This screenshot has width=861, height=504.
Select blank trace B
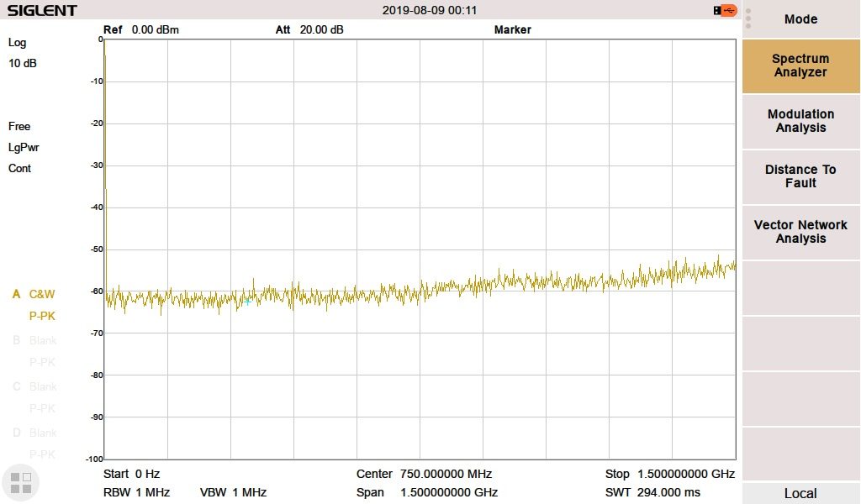pos(35,341)
